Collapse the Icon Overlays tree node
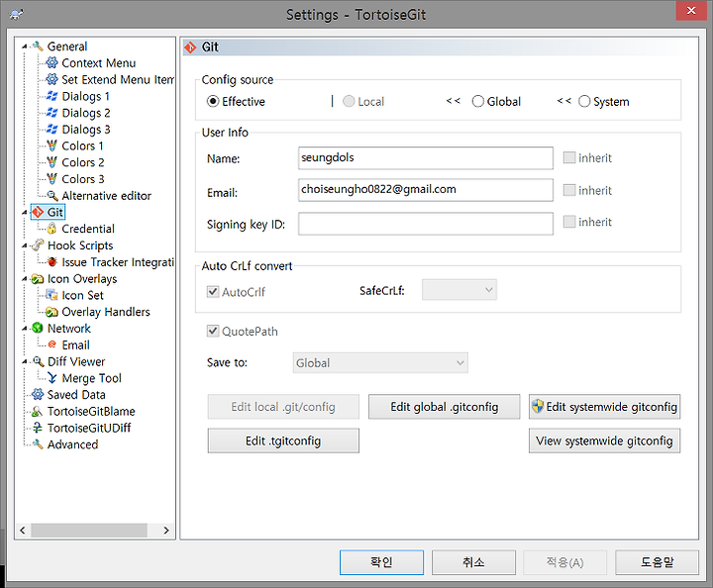The width and height of the screenshot is (713, 588). point(25,279)
